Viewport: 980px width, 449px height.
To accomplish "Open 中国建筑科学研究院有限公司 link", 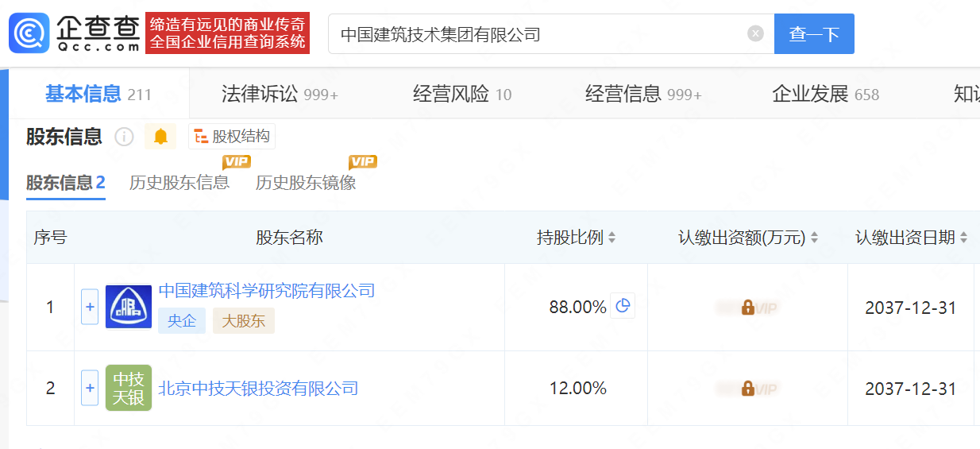I will pyautogui.click(x=267, y=291).
